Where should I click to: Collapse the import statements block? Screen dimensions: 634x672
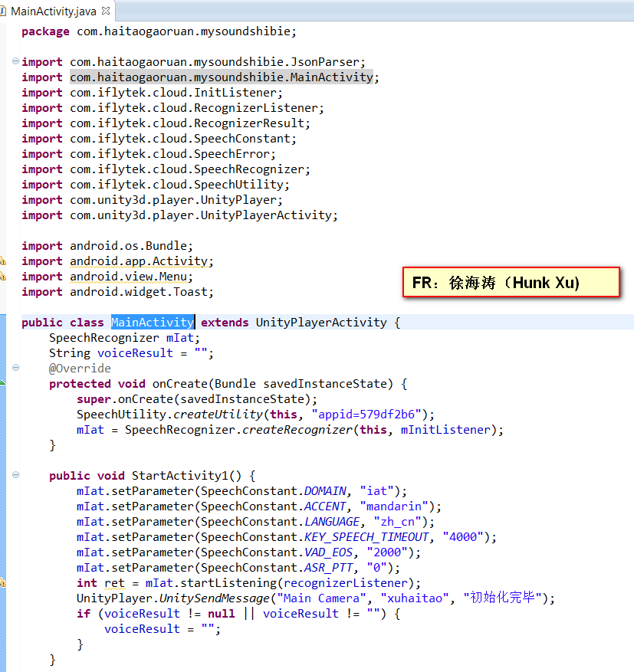15,61
